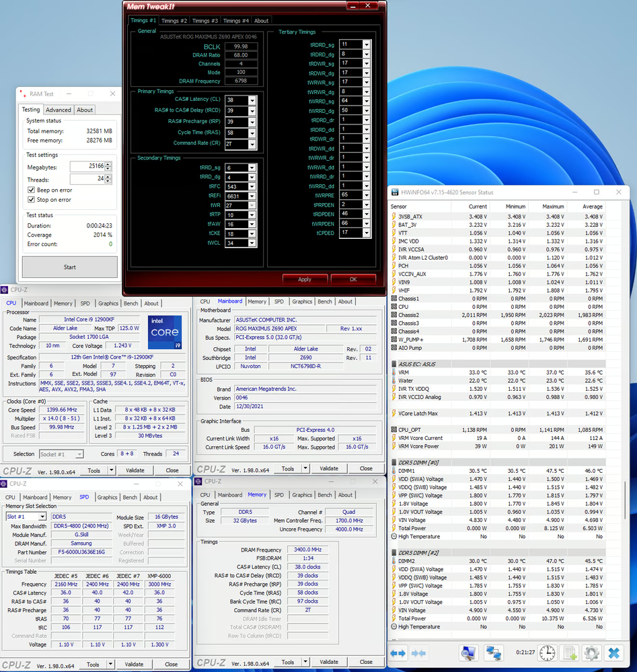
Task: Reset HWiNFO timer using clock icon
Action: click(x=547, y=653)
